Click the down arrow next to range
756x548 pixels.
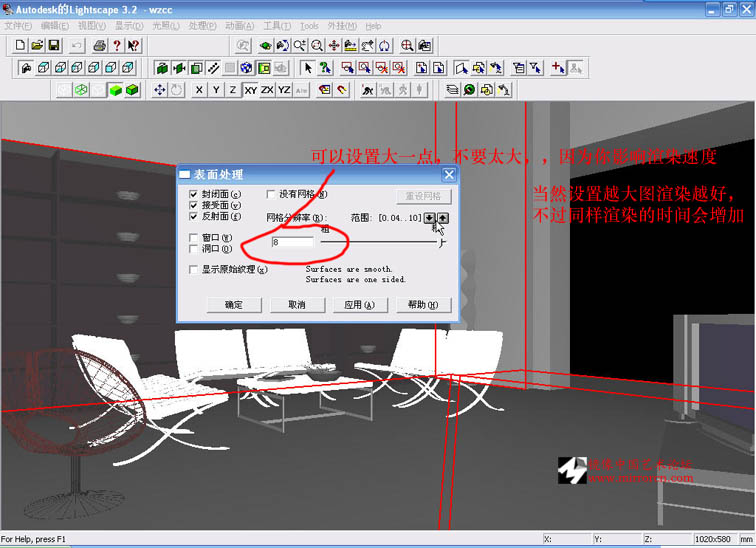(x=429, y=218)
